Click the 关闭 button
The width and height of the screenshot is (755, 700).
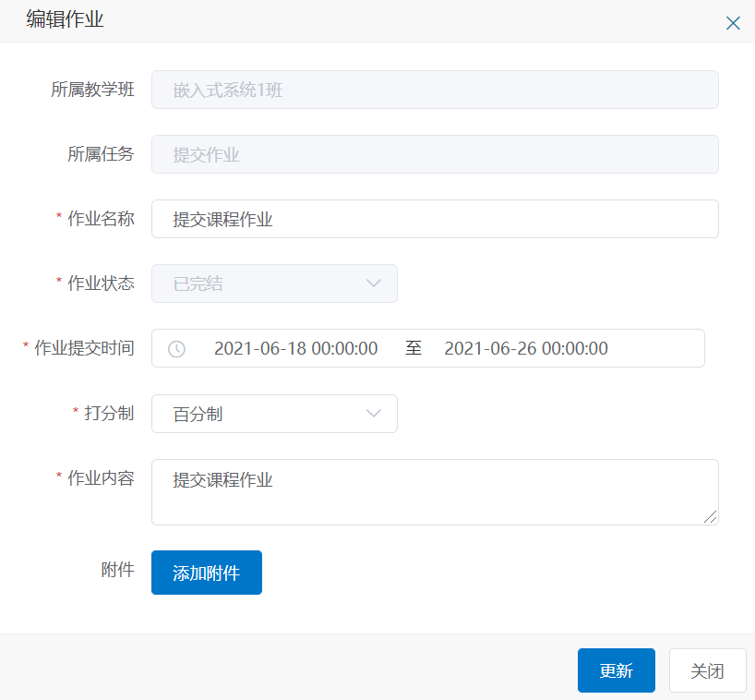click(707, 670)
